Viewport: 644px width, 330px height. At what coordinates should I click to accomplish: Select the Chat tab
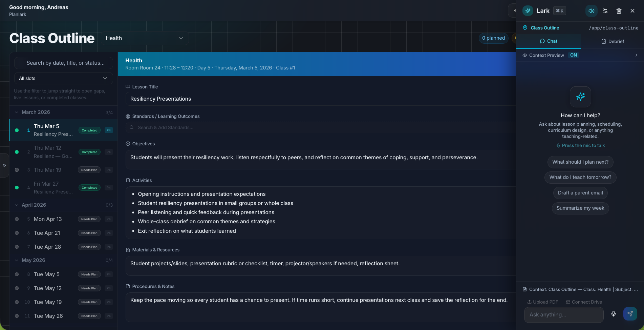click(549, 41)
